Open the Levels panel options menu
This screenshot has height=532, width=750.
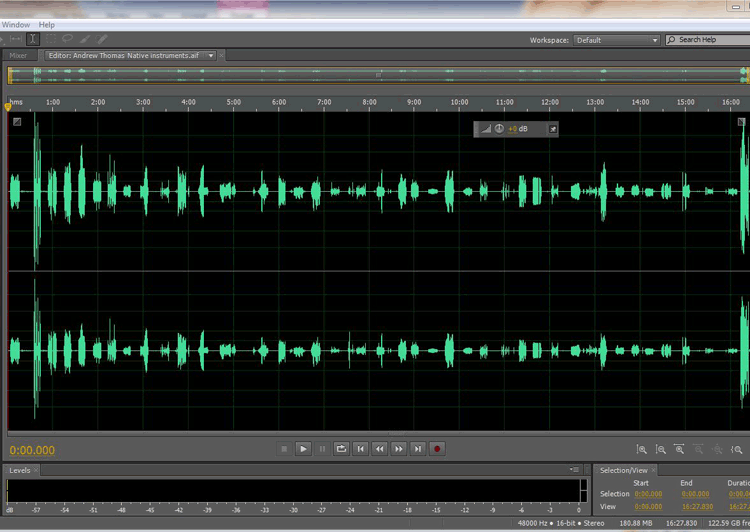575,469
